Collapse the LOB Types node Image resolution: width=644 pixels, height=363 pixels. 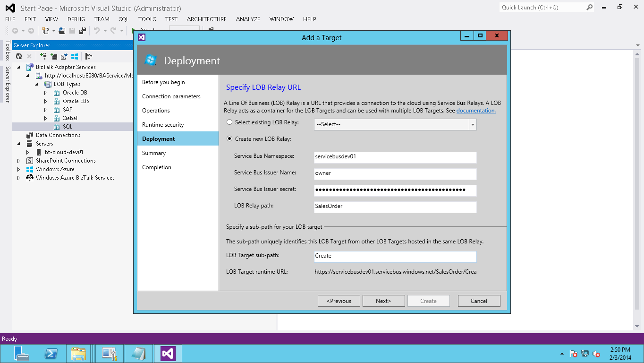pos(37,84)
